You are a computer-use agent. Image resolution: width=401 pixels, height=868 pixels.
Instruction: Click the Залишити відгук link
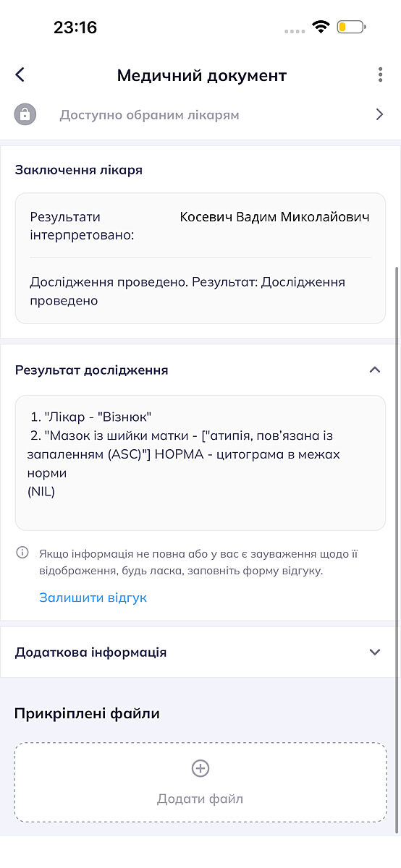(93, 597)
